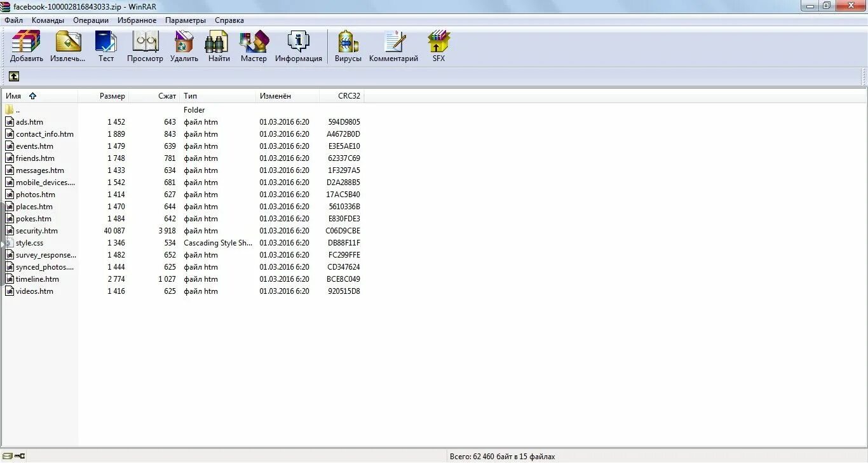Select the places.htm file name
The height and width of the screenshot is (463, 868).
34,207
